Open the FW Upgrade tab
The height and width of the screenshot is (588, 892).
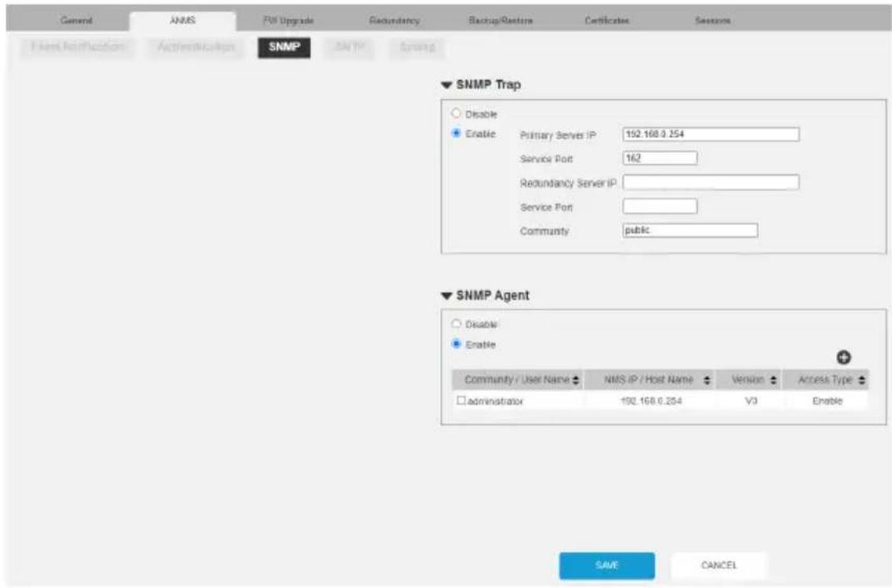289,20
